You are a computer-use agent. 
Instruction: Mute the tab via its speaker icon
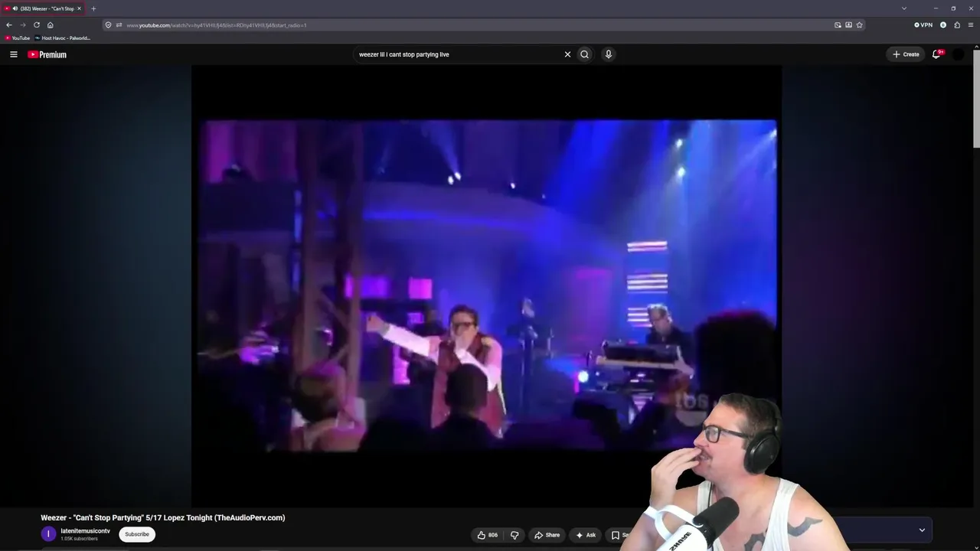click(15, 8)
